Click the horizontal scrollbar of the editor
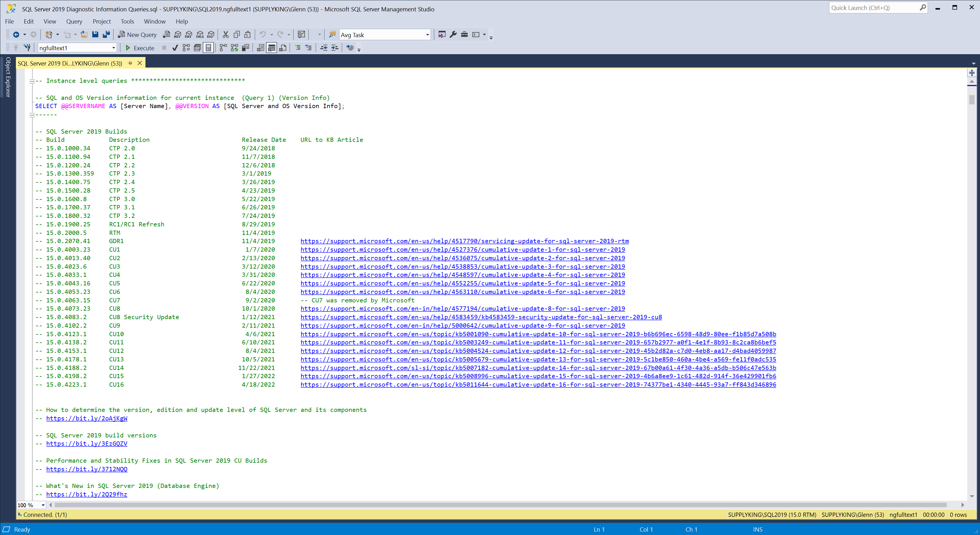980x535 pixels. pos(495,505)
